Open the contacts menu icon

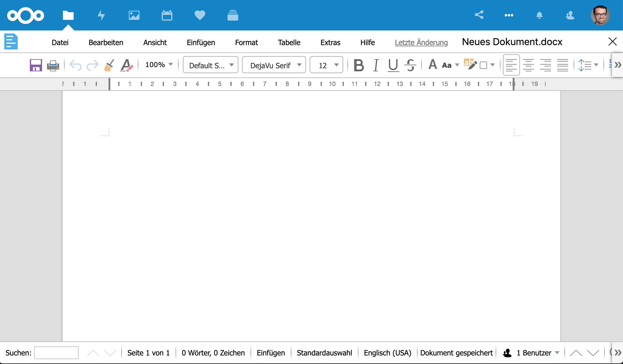click(x=570, y=15)
